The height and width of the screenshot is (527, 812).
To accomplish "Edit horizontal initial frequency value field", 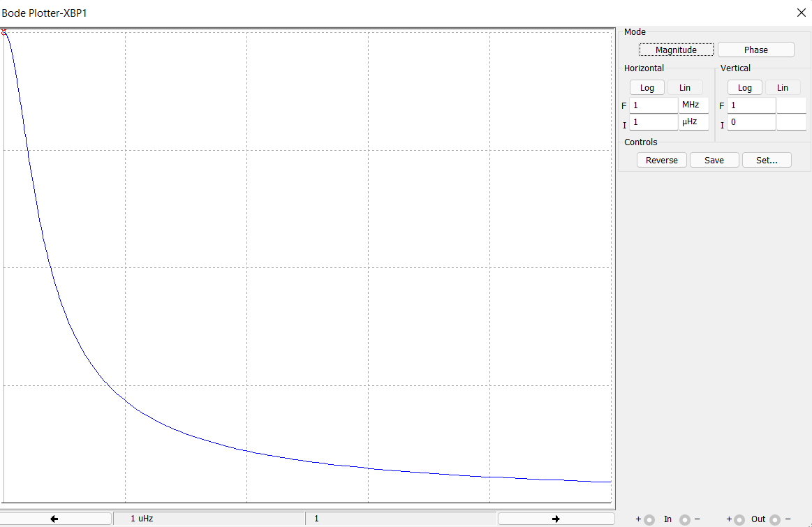I will (x=654, y=122).
